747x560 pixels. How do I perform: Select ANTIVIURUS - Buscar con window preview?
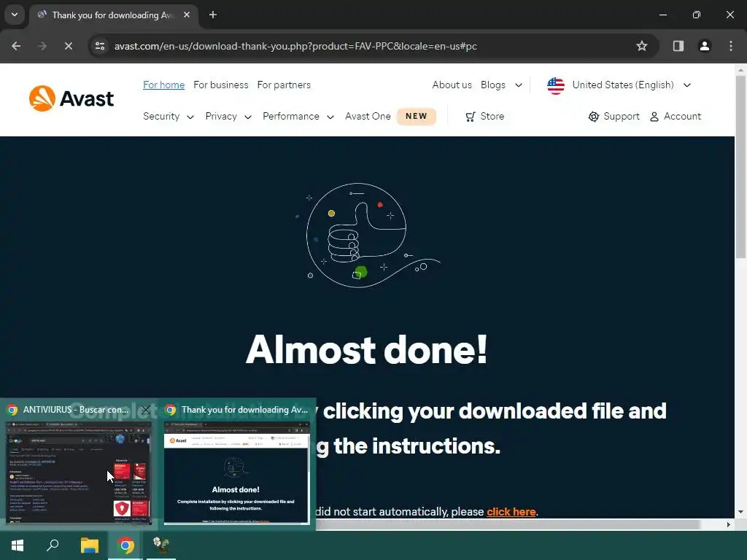[78, 472]
